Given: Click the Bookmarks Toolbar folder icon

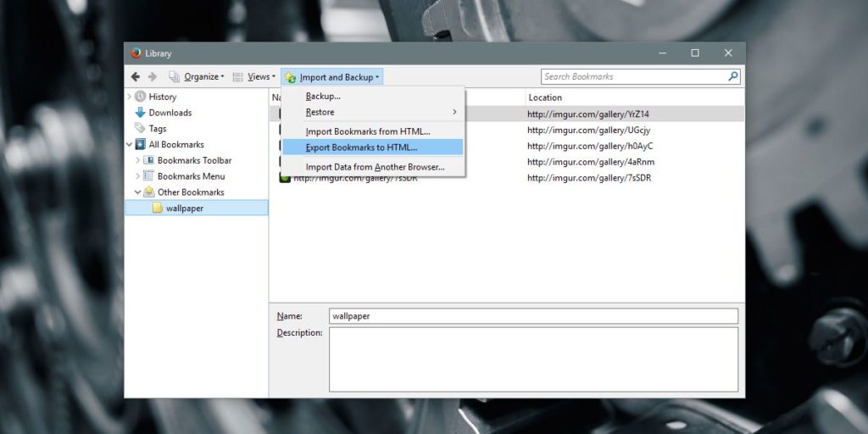Looking at the screenshot, I should click(x=148, y=160).
